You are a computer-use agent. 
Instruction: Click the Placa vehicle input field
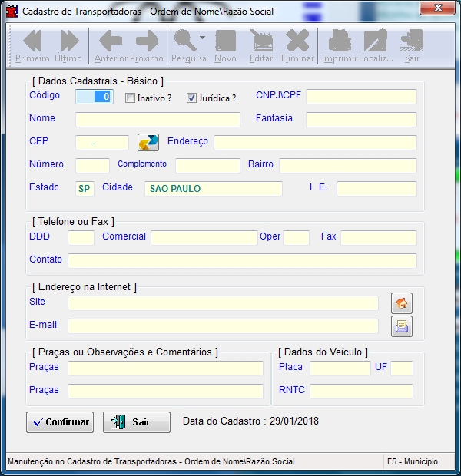[x=340, y=369]
